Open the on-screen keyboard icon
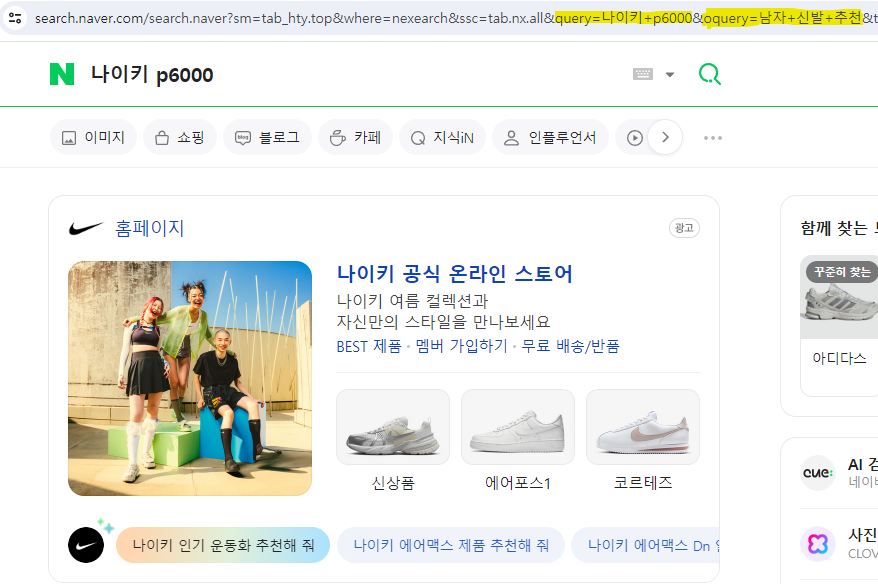This screenshot has width=878, height=584. (x=643, y=74)
